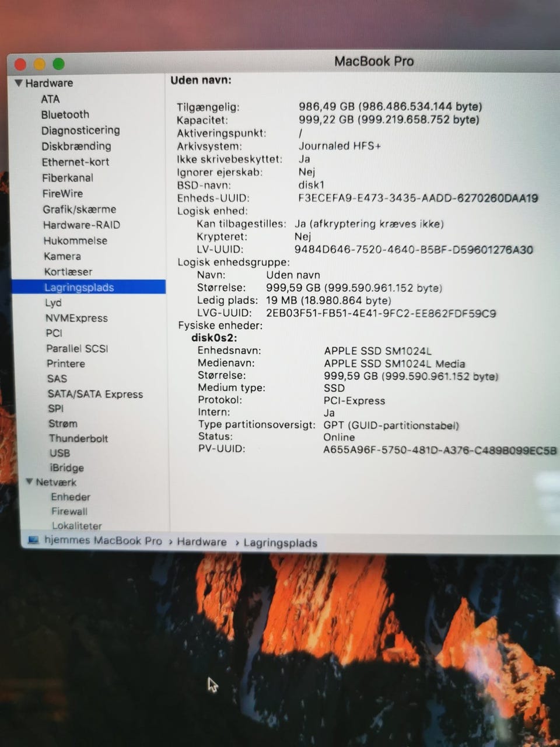560x747 pixels.
Task: Open Grafik/skærme category
Action: (79, 210)
